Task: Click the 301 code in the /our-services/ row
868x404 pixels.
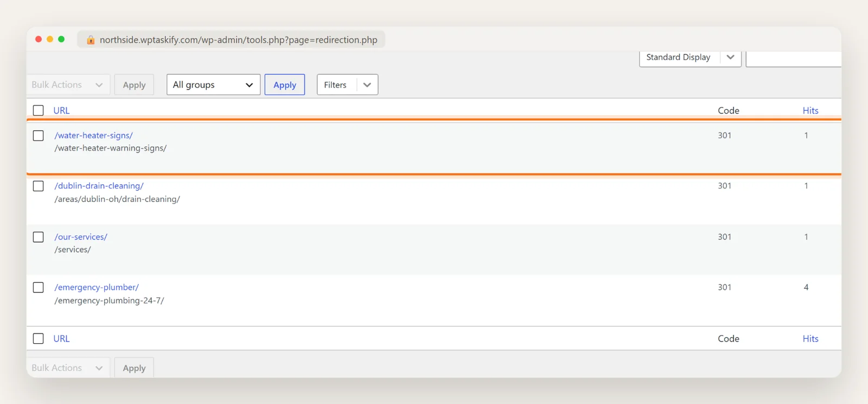Action: (x=725, y=237)
